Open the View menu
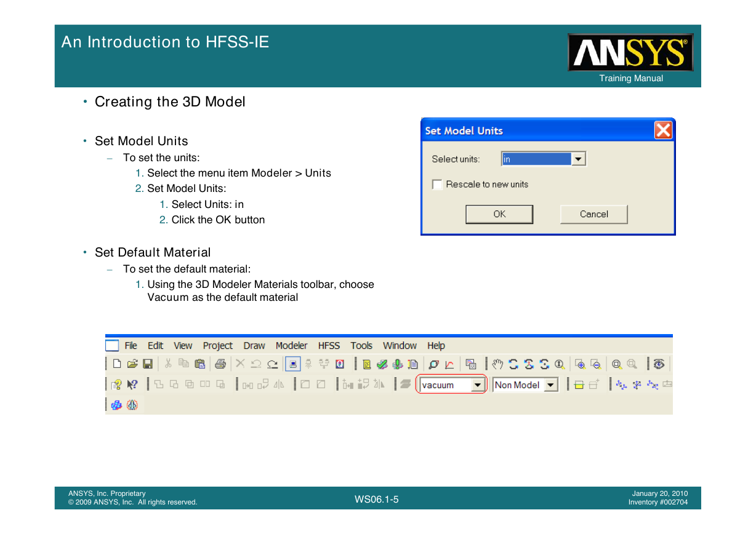Screen dimensions: 756x534 tap(183, 346)
